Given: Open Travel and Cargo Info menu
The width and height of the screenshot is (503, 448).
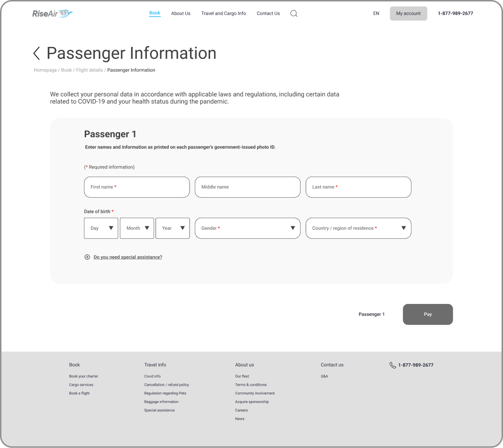Looking at the screenshot, I should pos(224,13).
